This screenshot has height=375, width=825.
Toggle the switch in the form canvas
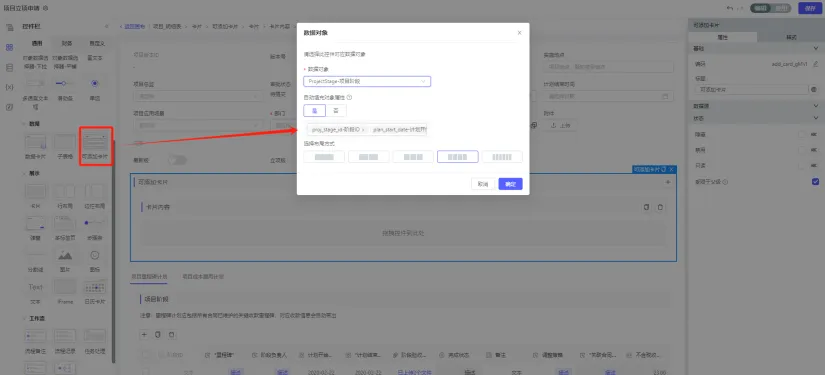[177, 160]
